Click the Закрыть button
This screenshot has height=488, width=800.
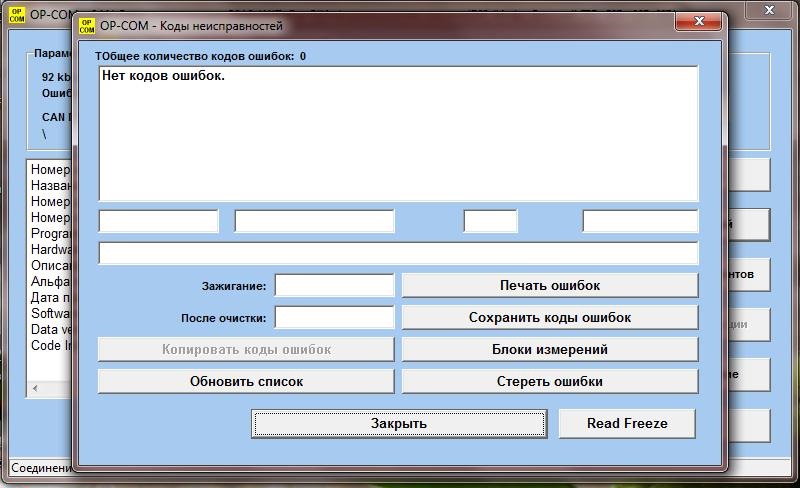point(399,424)
